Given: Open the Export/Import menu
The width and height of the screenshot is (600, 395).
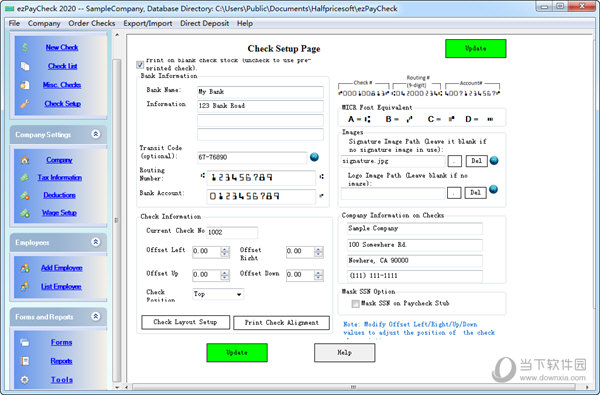Looking at the screenshot, I should 148,23.
